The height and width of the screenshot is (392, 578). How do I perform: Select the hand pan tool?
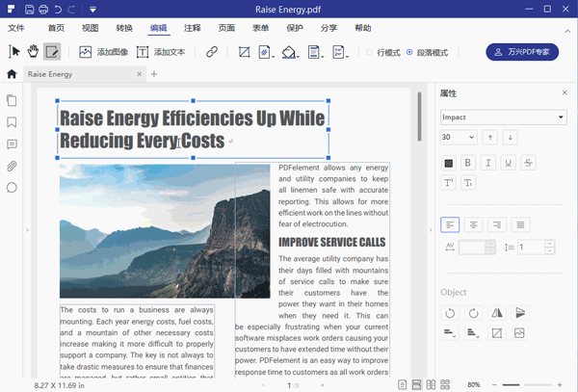(x=33, y=51)
